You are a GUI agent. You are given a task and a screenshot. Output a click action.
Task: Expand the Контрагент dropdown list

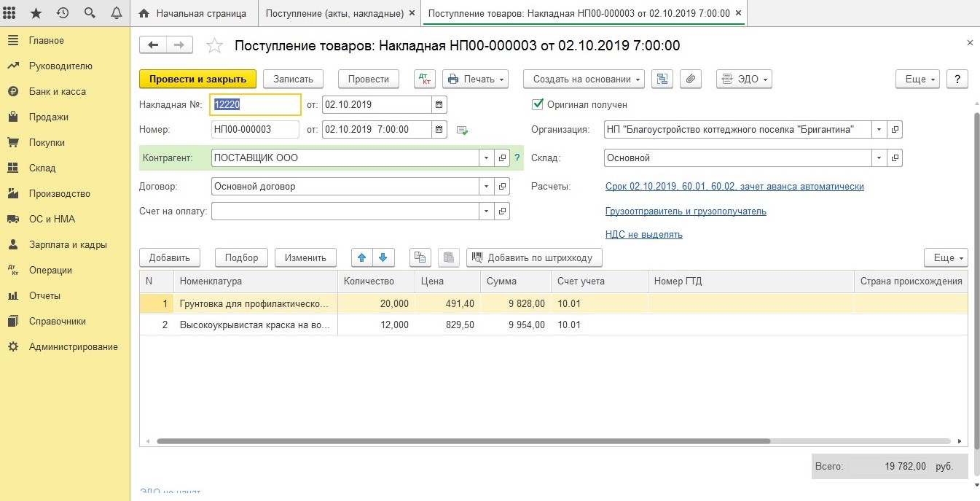(x=487, y=158)
